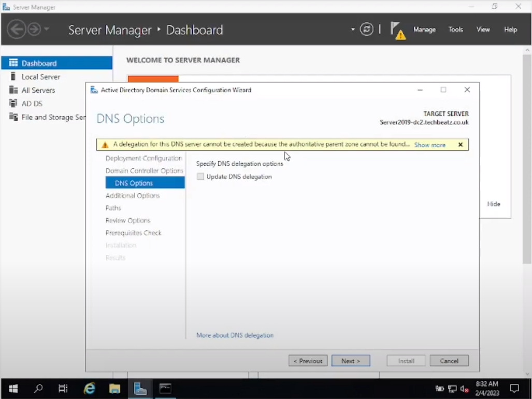
Task: Open Internet Explorer from the taskbar
Action: coord(89,388)
